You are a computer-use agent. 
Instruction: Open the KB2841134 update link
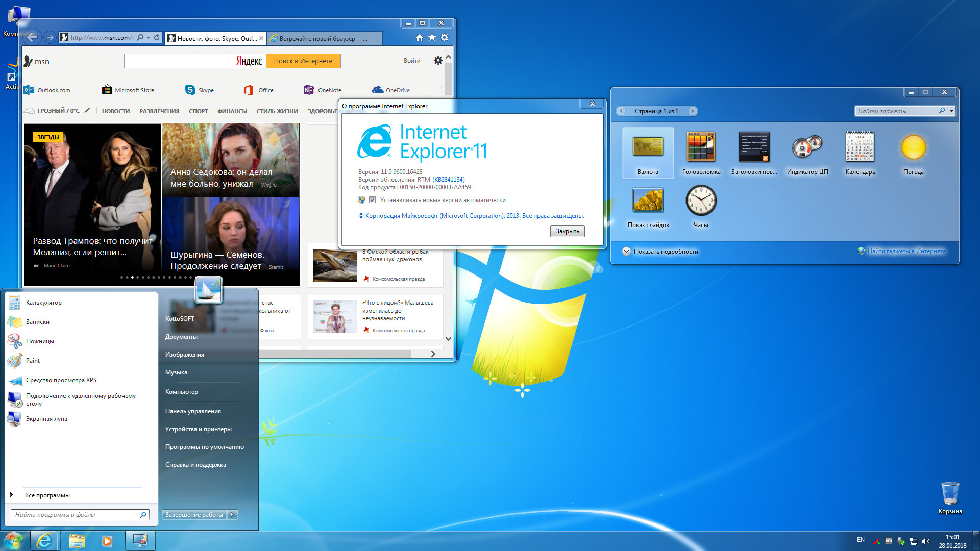click(x=449, y=180)
